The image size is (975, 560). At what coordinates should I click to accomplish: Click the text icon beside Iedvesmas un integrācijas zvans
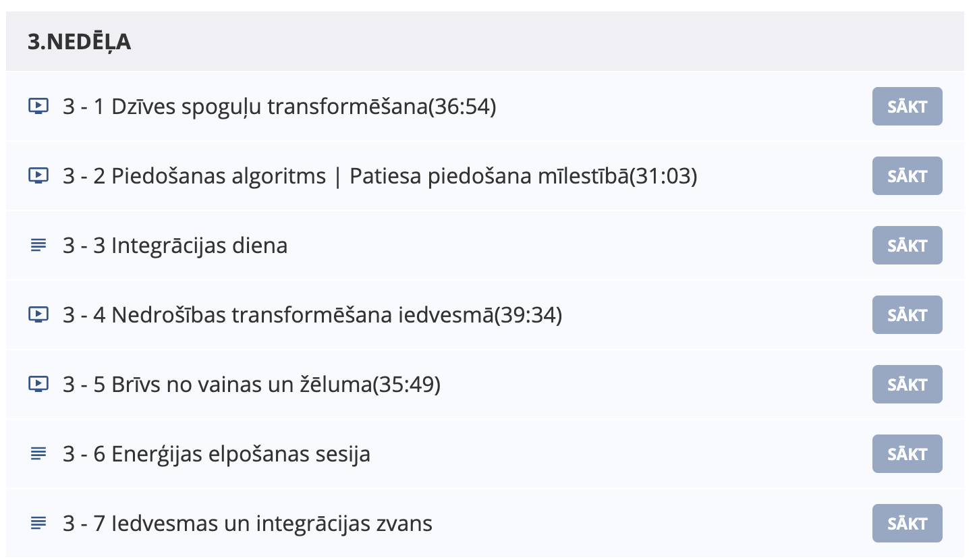(39, 524)
